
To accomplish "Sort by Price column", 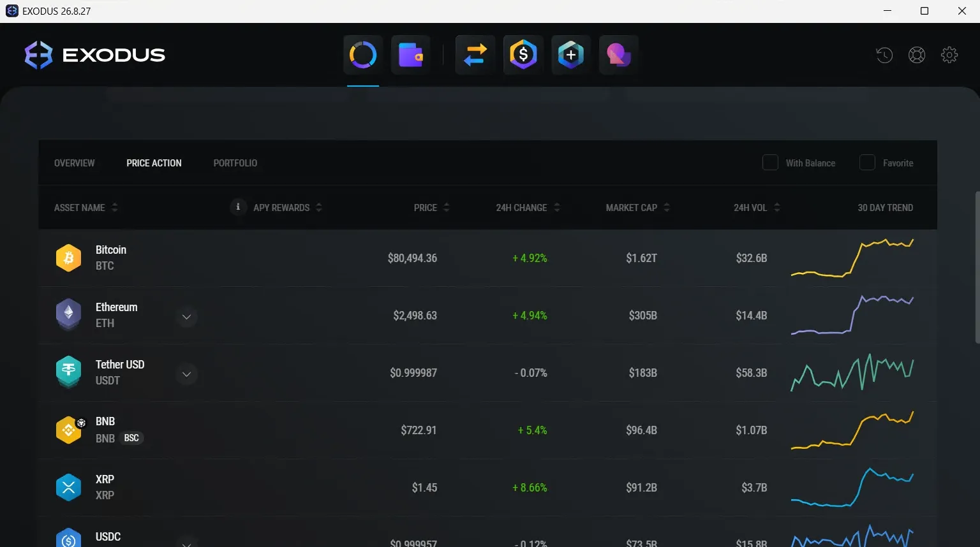I will (432, 207).
